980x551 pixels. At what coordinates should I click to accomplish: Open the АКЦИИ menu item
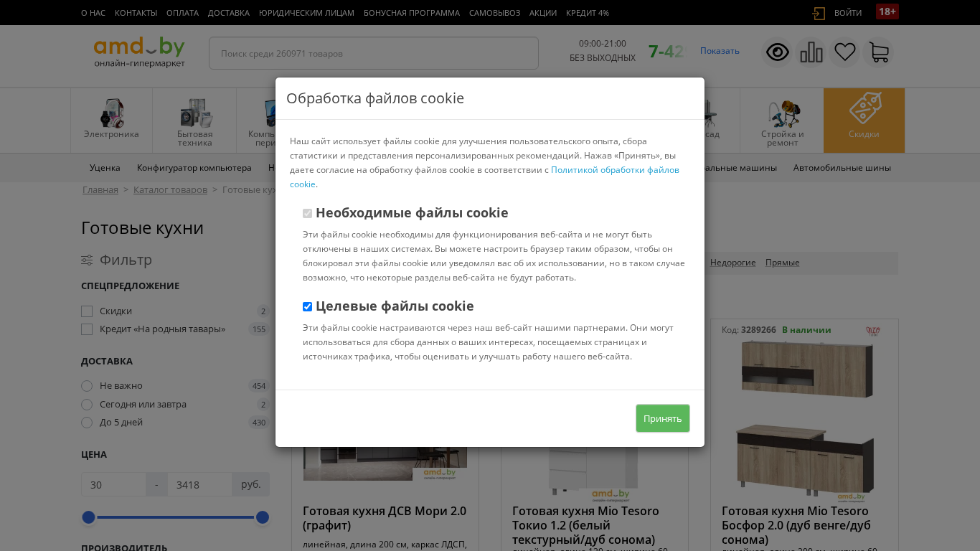(543, 13)
